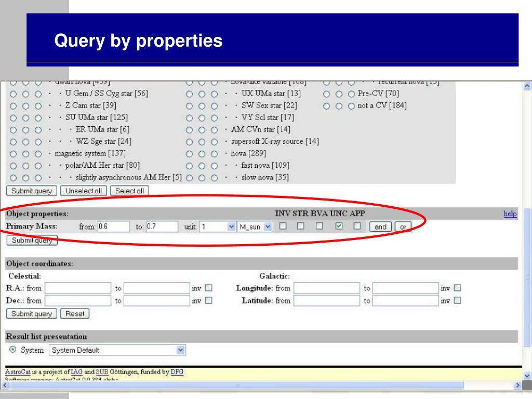The image size is (532, 399).
Task: Open the AstroCat link in footer
Action: pos(18,372)
